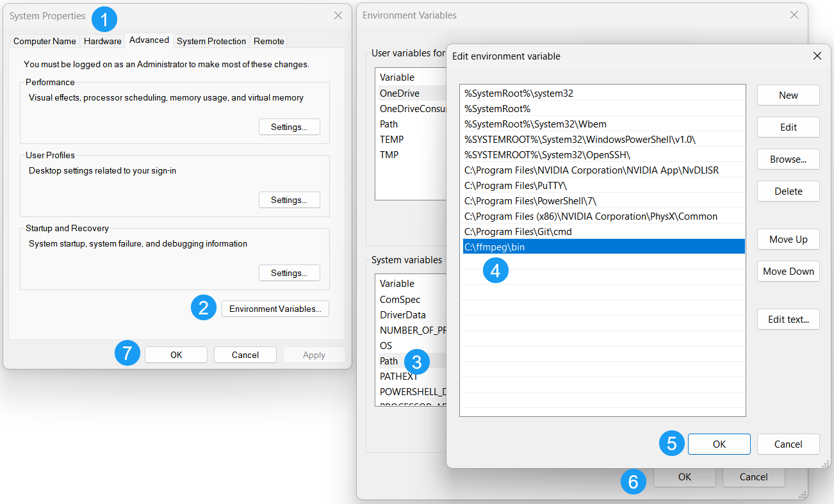
Task: Open the Edit text... view
Action: point(788,320)
